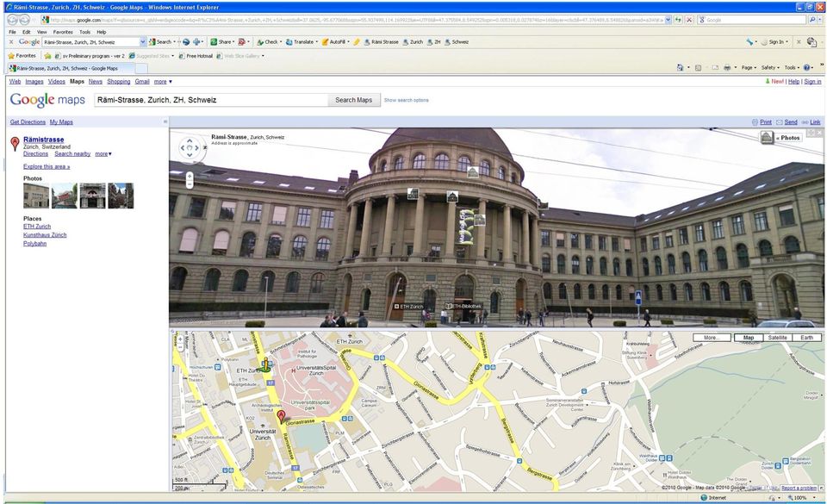Click the Google Toolbar Search button
827x504 pixels.
pyautogui.click(x=160, y=41)
